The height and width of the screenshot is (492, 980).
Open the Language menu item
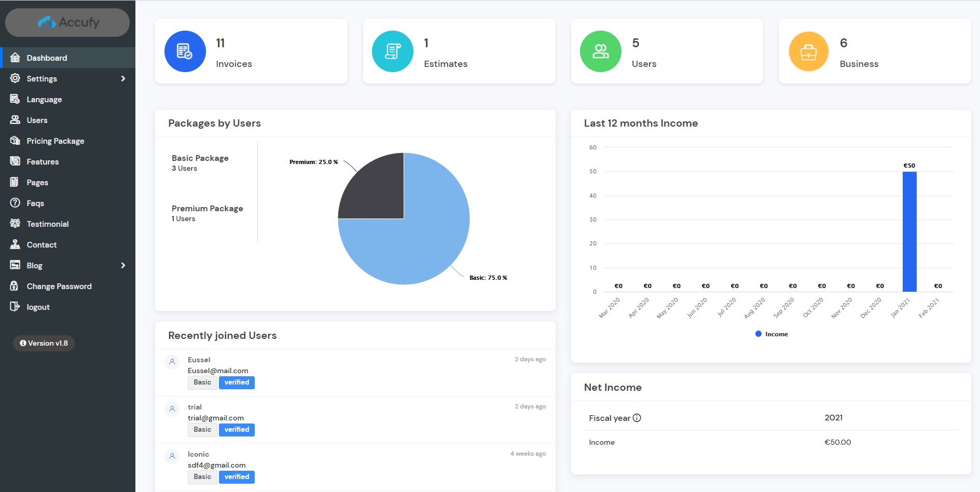pos(44,99)
